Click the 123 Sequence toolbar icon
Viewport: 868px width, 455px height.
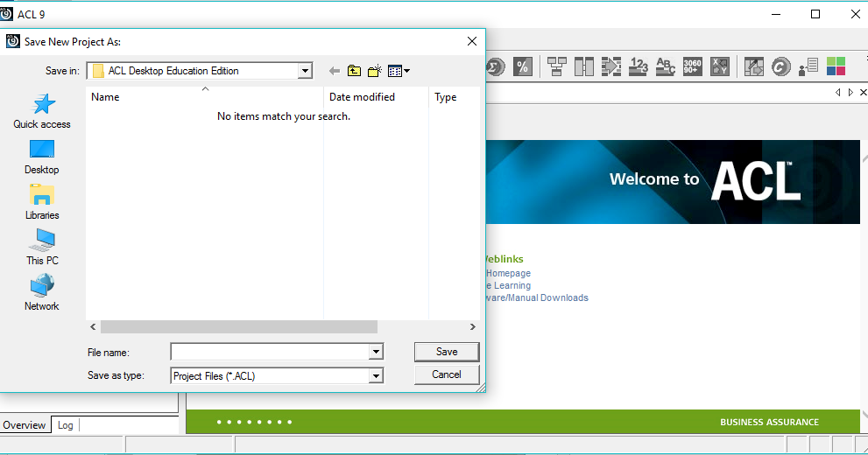pos(638,66)
